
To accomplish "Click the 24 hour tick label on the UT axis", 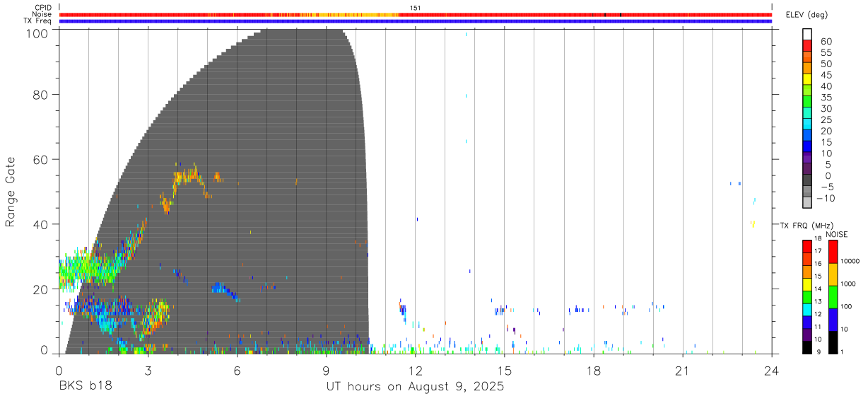I will 772,371.
